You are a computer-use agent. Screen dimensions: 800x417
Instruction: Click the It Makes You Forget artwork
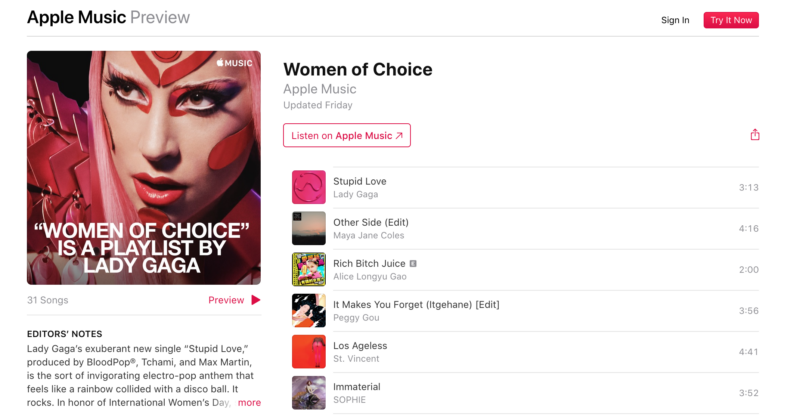308,310
